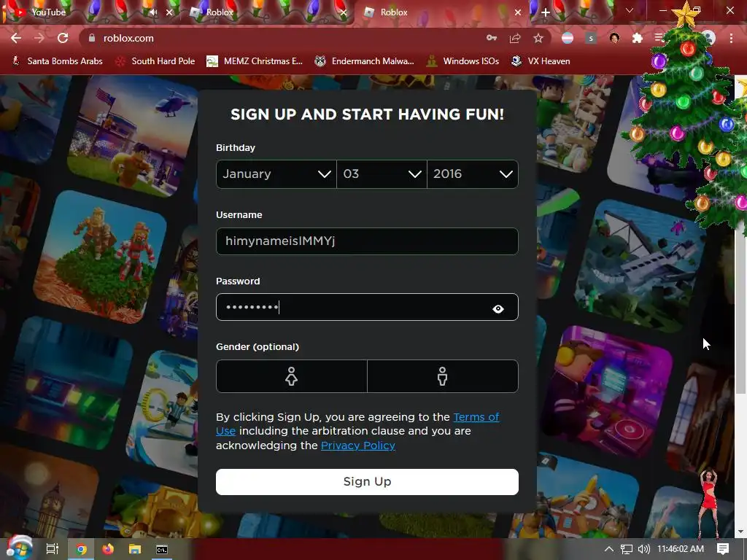
Task: Expand the birthday year dropdown
Action: point(473,174)
